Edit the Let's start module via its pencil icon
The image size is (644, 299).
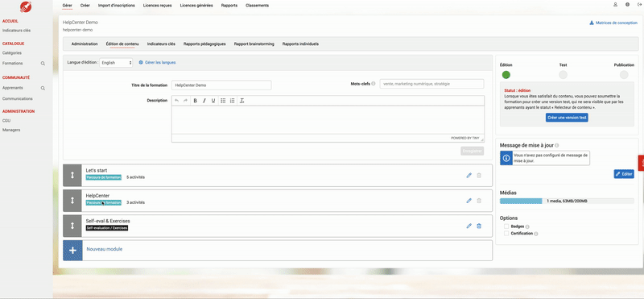click(x=469, y=176)
